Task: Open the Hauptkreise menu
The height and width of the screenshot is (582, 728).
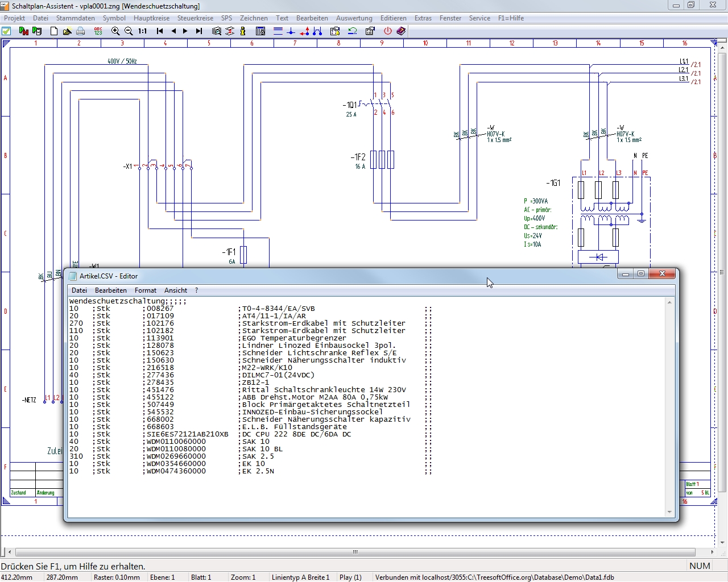Action: coord(151,18)
